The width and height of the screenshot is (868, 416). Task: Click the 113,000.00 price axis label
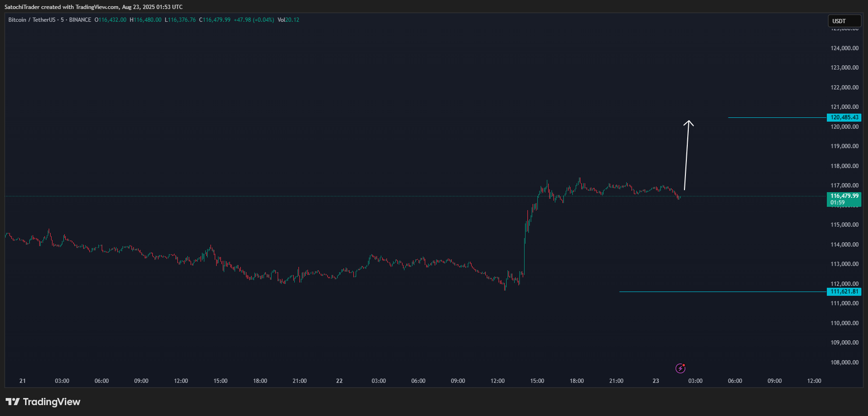844,264
